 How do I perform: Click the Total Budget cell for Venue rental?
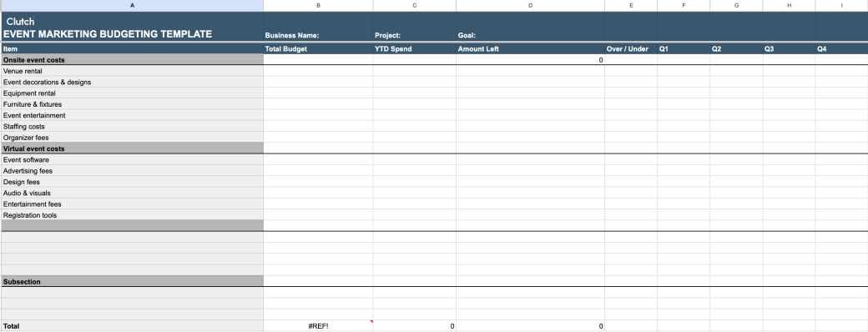click(x=318, y=71)
